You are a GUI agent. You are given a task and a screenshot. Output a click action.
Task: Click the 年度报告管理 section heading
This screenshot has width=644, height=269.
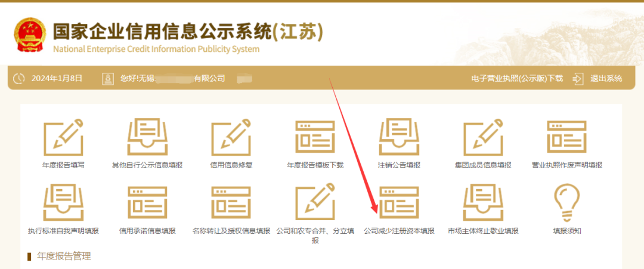pos(64,256)
